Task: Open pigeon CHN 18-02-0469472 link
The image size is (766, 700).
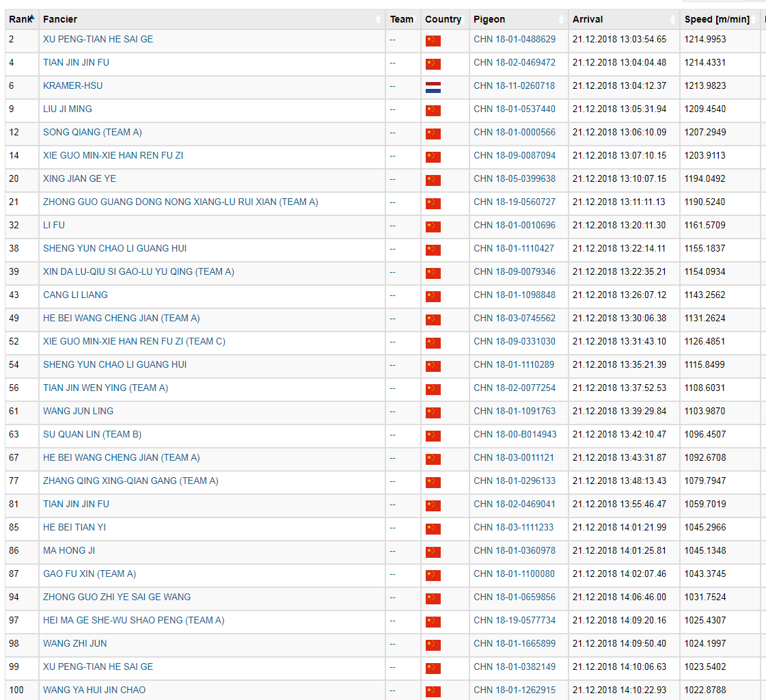Action: [515, 63]
